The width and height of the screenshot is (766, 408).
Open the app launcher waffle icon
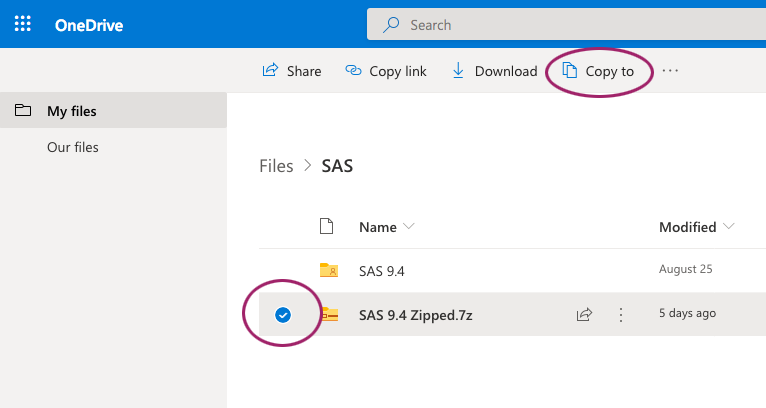point(22,24)
